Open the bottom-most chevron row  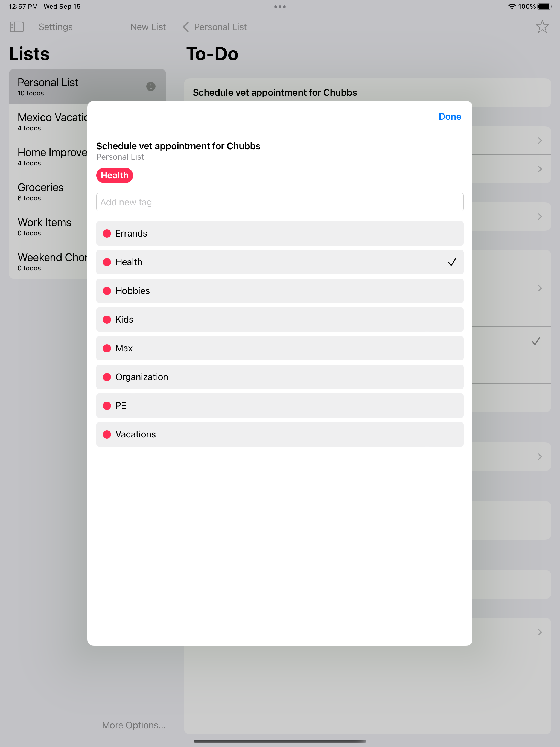[539, 632]
